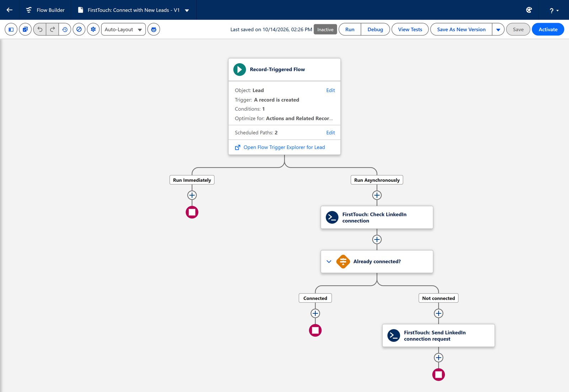Click the Already connected? decision icon
Image resolution: width=569 pixels, height=392 pixels.
pos(343,261)
